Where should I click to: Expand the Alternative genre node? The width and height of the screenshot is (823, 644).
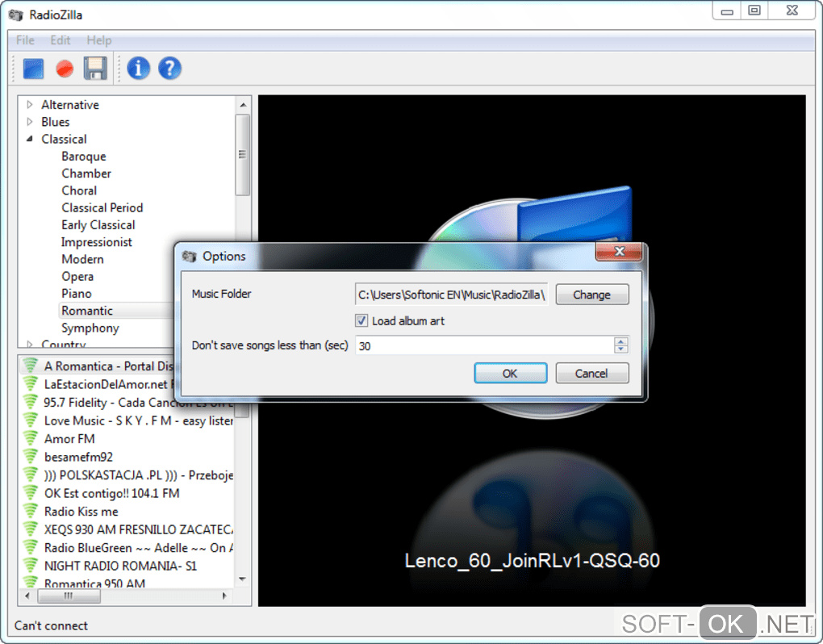[x=29, y=104]
